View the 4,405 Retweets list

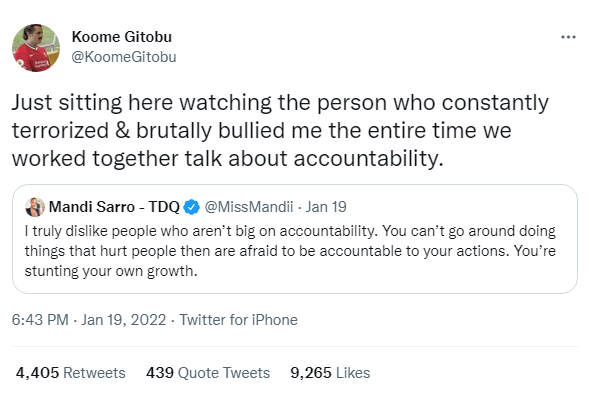[x=71, y=373]
